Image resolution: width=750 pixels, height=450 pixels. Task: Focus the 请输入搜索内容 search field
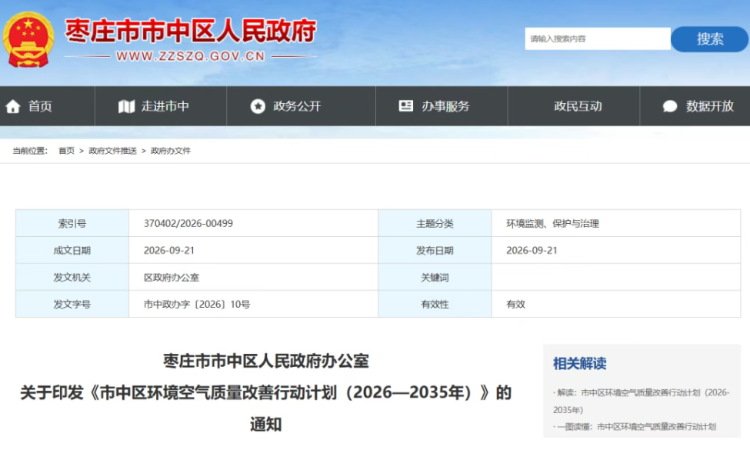(x=598, y=39)
